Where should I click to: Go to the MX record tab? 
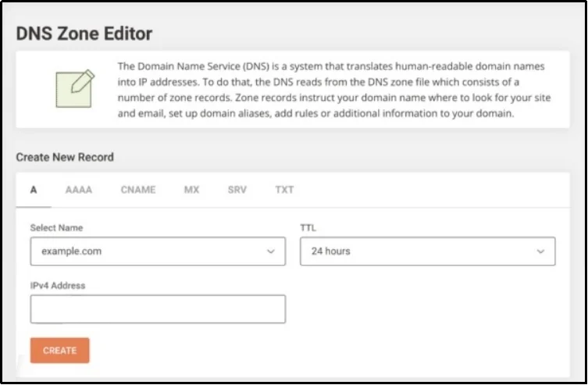191,190
